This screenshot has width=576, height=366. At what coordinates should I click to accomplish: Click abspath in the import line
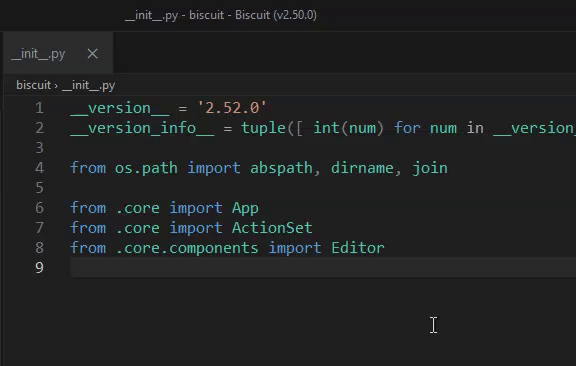(x=281, y=168)
